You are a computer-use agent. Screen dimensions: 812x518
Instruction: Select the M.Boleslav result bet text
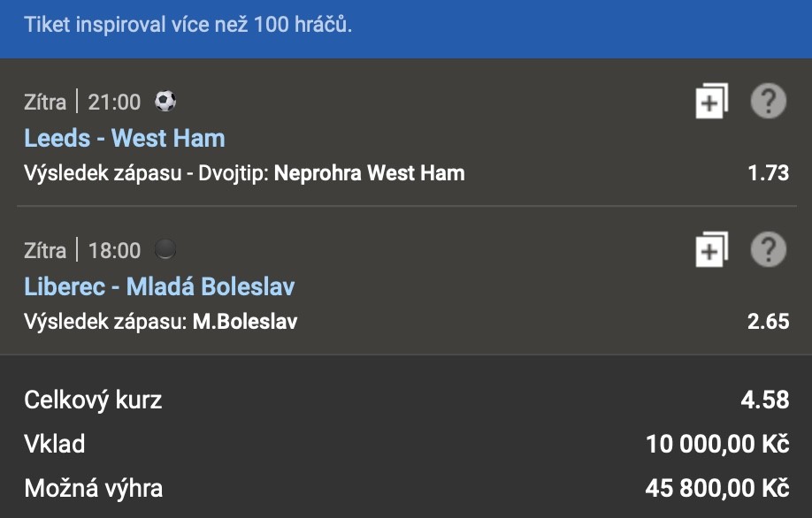(x=245, y=322)
